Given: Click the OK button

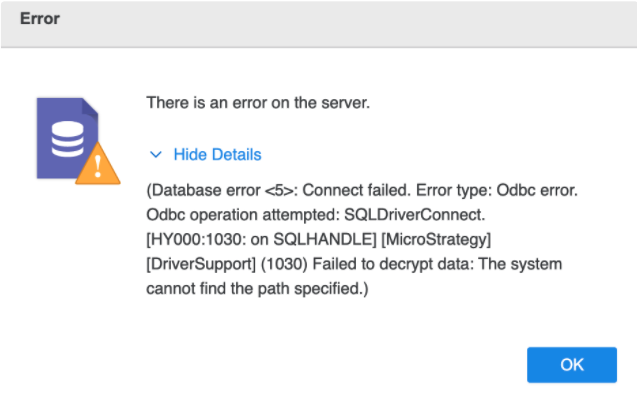Looking at the screenshot, I should 572,365.
